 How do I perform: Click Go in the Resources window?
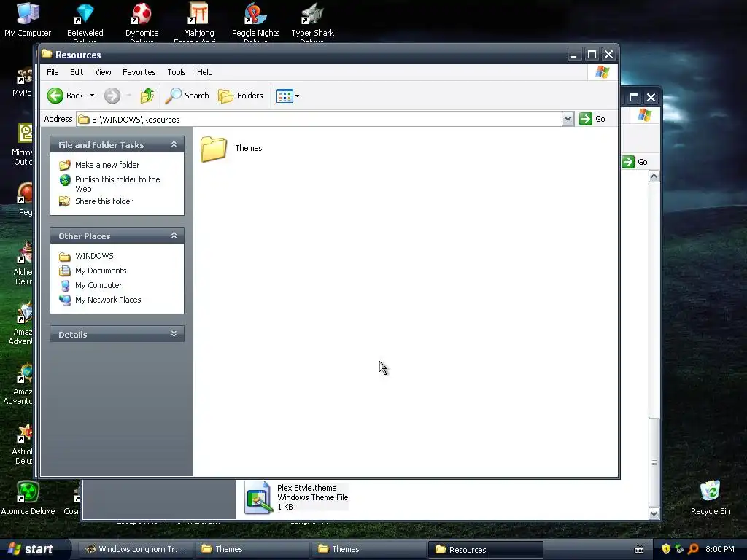pos(592,119)
